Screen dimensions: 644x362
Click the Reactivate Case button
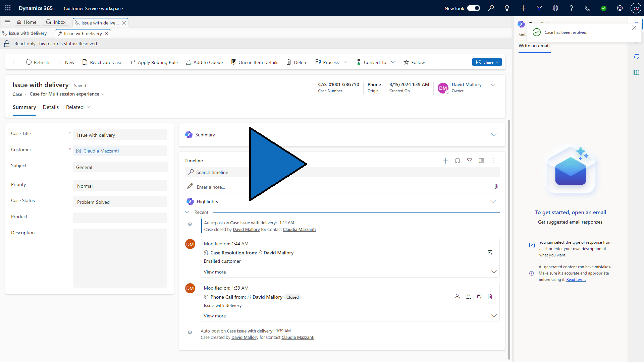coord(102,62)
